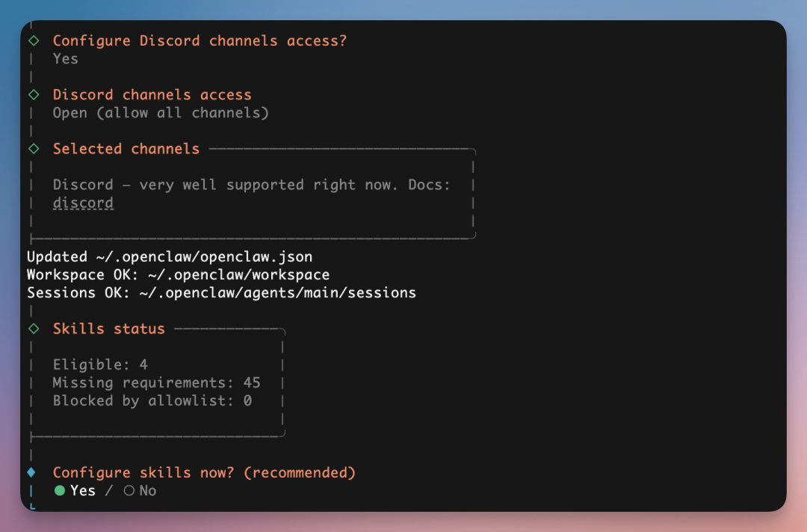The width and height of the screenshot is (807, 532).
Task: Click the Open (allow all channels) answer
Action: [161, 113]
